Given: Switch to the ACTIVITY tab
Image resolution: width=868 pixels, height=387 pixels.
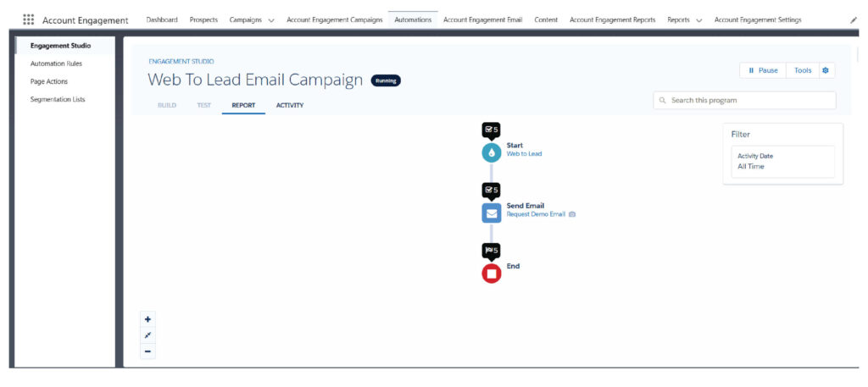Looking at the screenshot, I should tap(290, 105).
